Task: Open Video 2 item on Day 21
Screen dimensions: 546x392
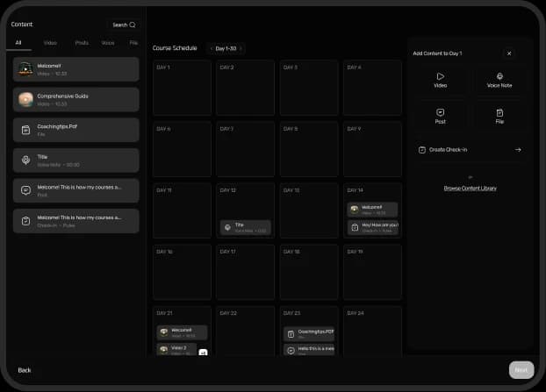Action: 177,350
